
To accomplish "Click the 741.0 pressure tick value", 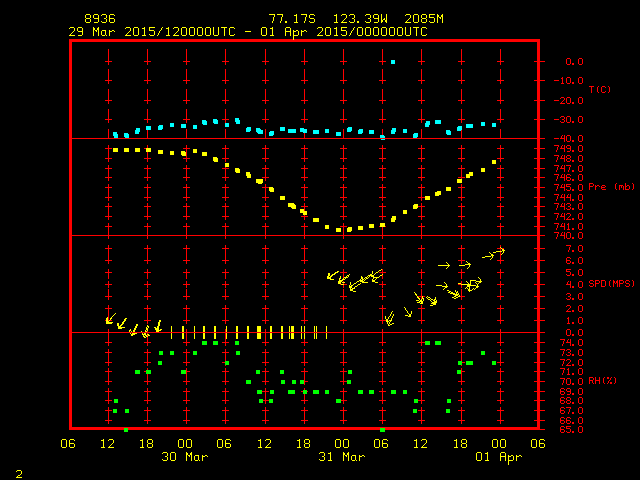I will (569, 227).
